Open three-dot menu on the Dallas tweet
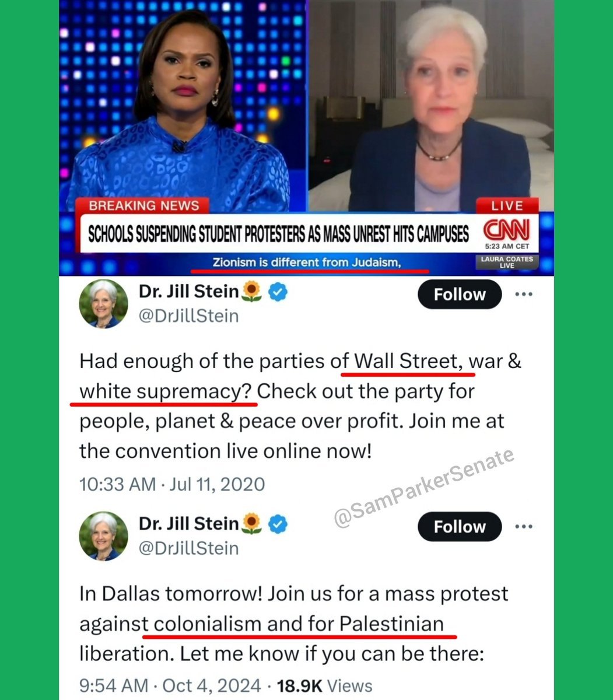Viewport: 613px width, 700px height. 524,526
